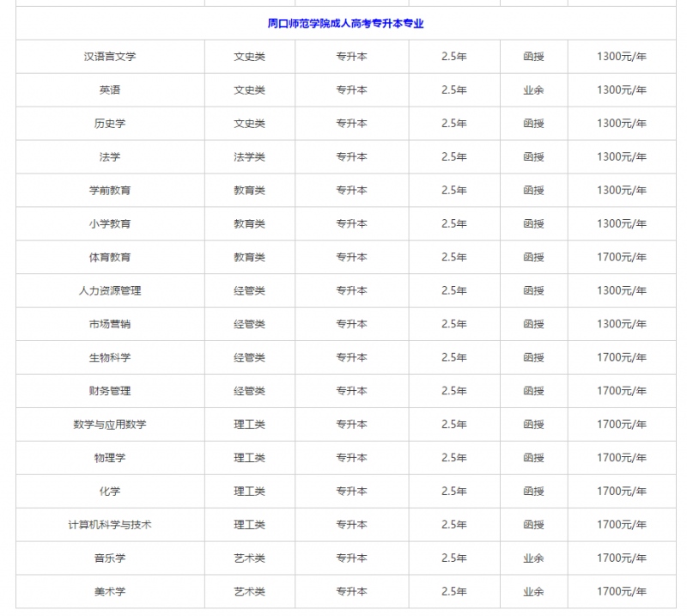
Task: Click 艺术类 in the 美术学 row
Action: 249,592
